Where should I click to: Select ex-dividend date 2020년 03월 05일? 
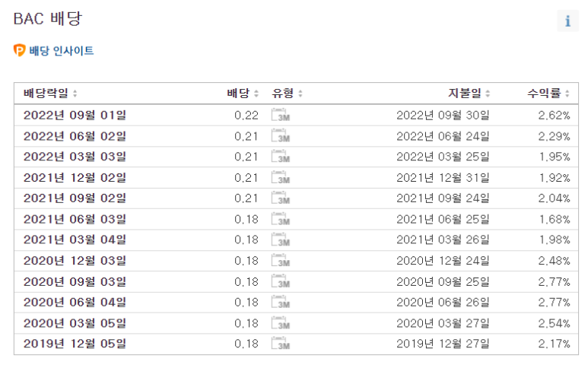tap(75, 323)
